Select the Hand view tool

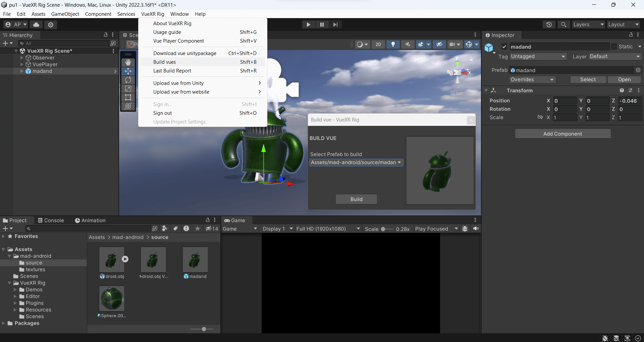128,62
